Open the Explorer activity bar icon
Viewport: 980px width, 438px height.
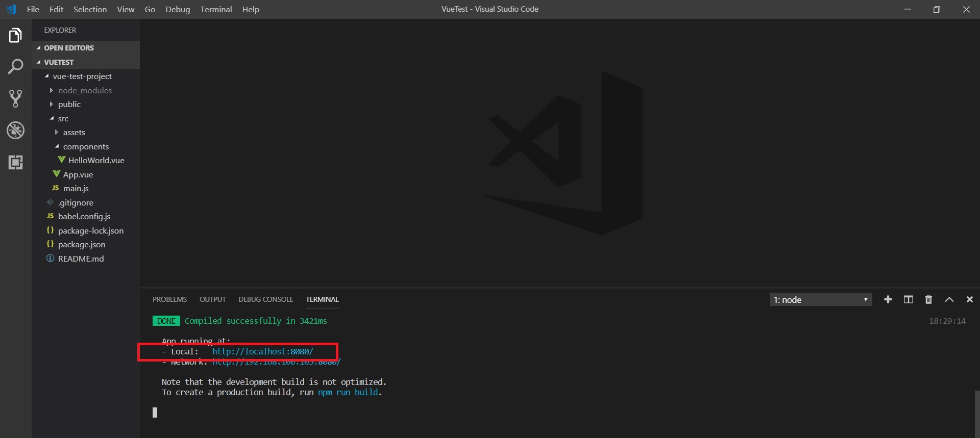coord(15,36)
